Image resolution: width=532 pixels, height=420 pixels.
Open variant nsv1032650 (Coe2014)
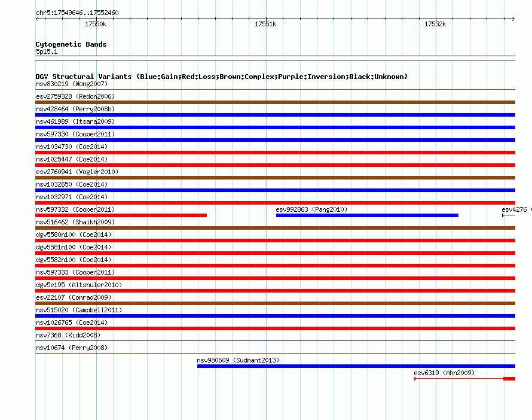[72, 184]
